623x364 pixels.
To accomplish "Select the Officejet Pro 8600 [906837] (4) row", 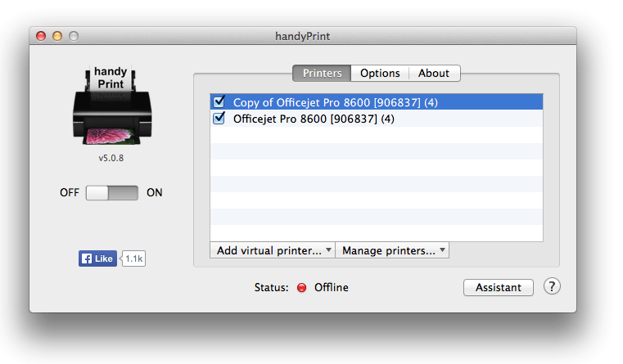I will pyautogui.click(x=377, y=119).
